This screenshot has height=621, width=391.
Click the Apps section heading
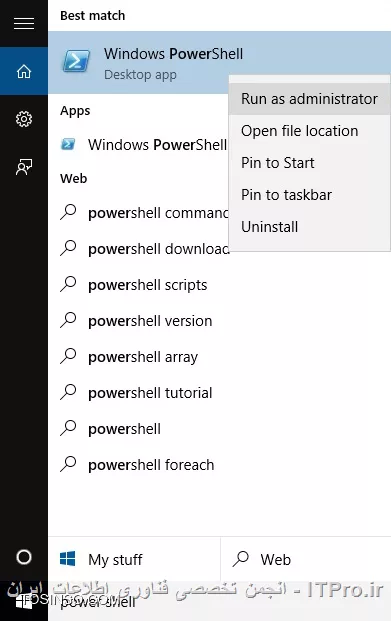[x=75, y=111]
